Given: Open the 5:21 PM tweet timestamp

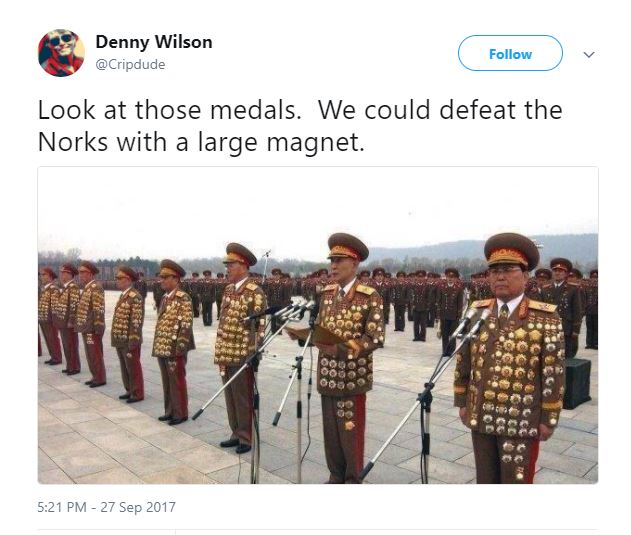Looking at the screenshot, I should point(62,507).
